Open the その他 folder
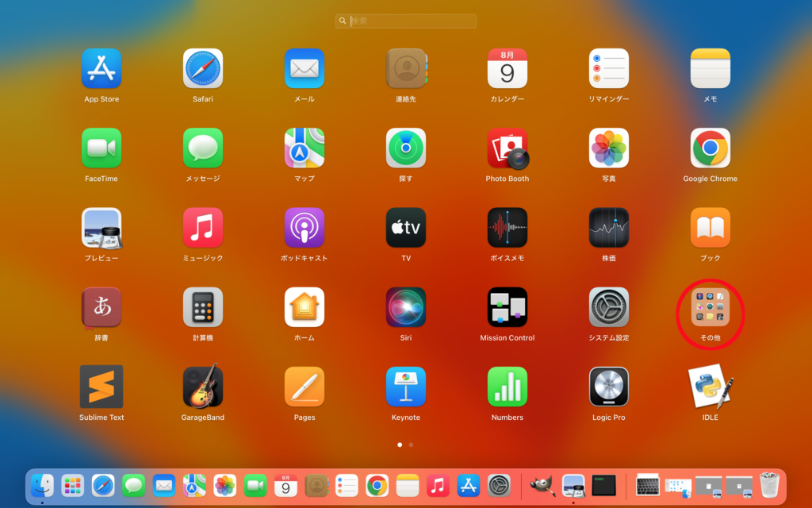Screen dimensions: 812x508 710,307
